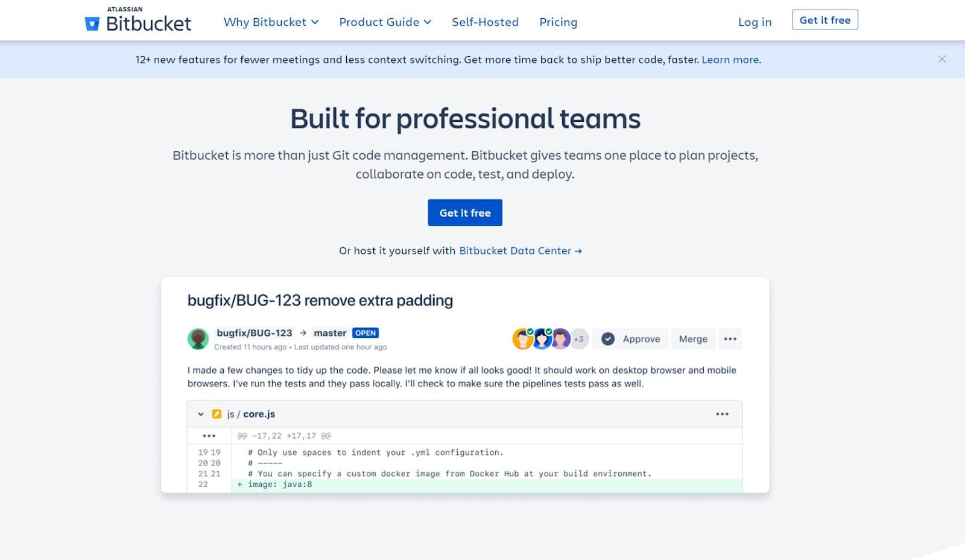Image resolution: width=965 pixels, height=560 pixels.
Task: Dismiss the new features banner
Action: pos(941,59)
